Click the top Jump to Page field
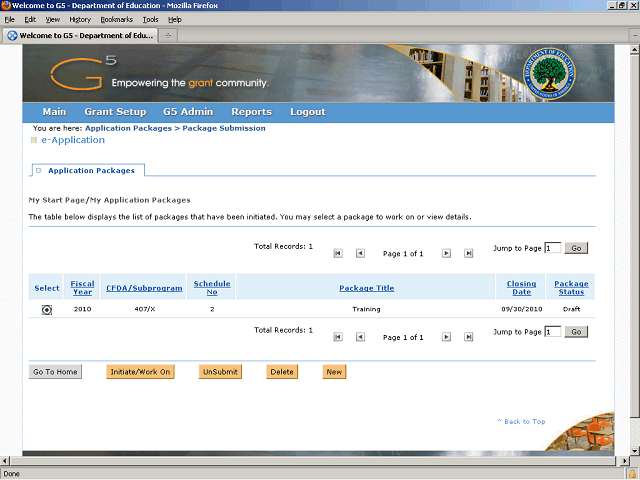Image resolution: width=640 pixels, height=480 pixels. (553, 248)
